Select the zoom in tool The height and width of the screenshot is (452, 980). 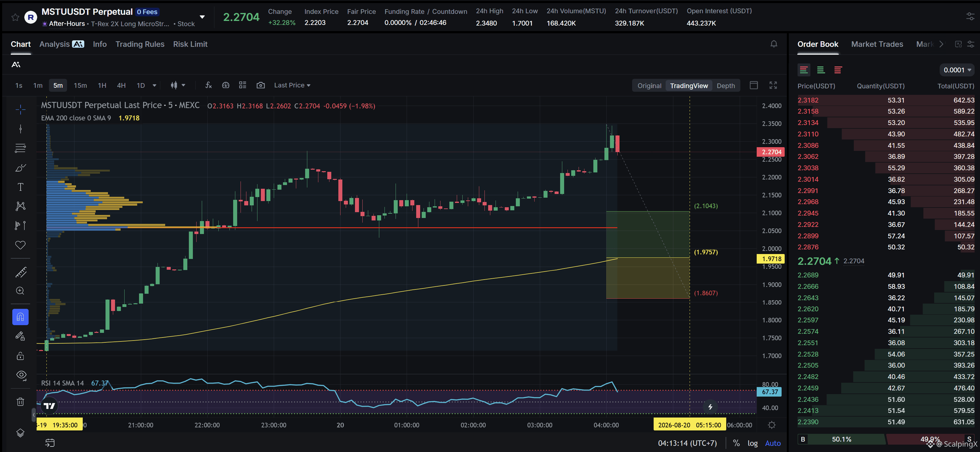pos(21,291)
